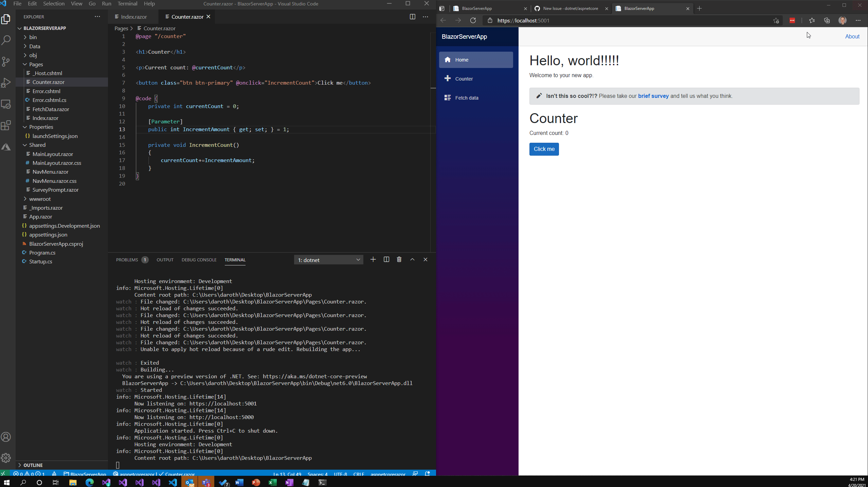Collapse the Shared folder
The height and width of the screenshot is (487, 868).
[37, 145]
